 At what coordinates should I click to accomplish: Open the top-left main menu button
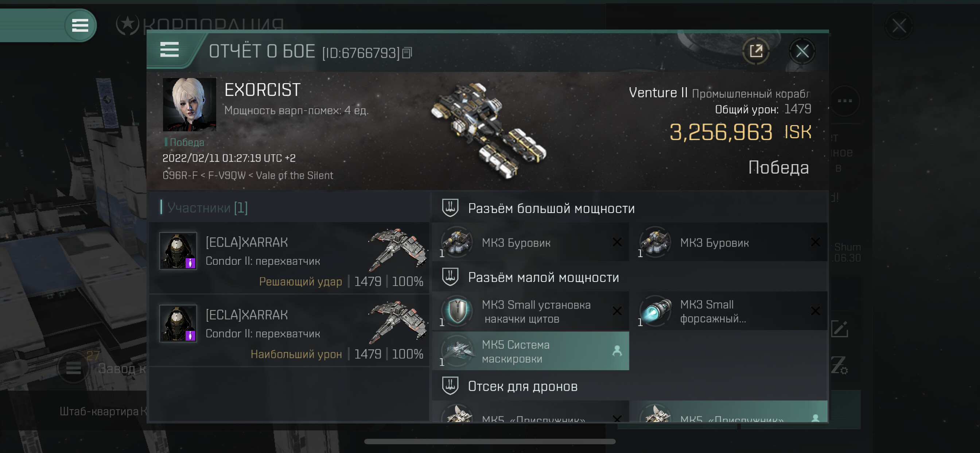coord(80,26)
